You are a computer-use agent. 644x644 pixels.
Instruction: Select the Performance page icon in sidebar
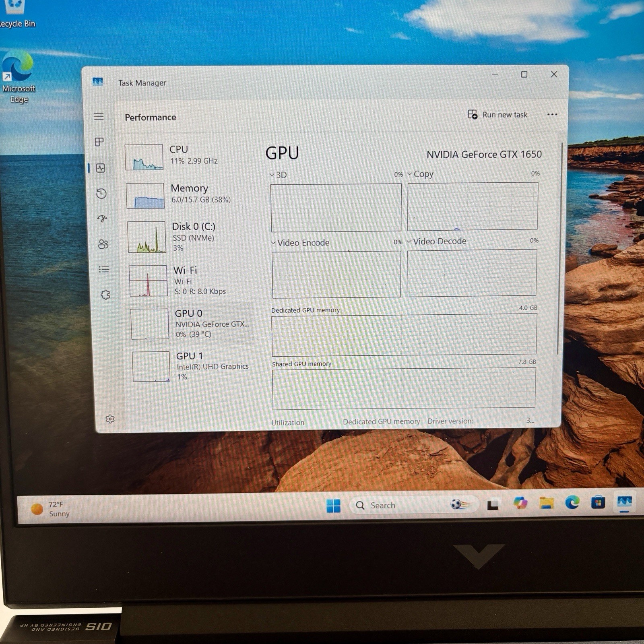click(101, 168)
